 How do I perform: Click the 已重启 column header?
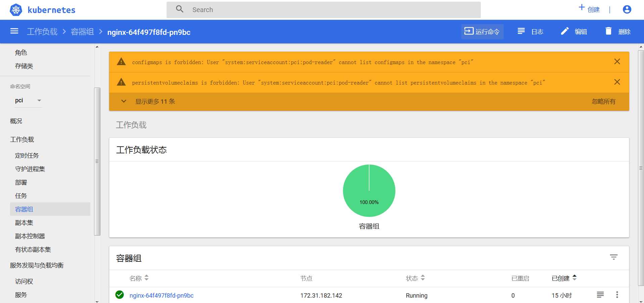click(x=520, y=279)
